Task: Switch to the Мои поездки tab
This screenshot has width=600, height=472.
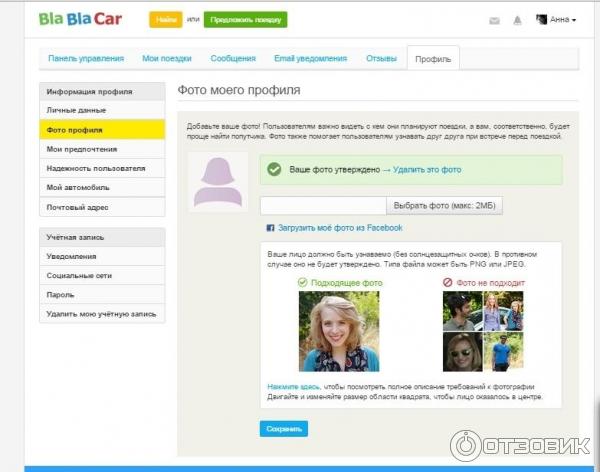Action: [x=166, y=59]
